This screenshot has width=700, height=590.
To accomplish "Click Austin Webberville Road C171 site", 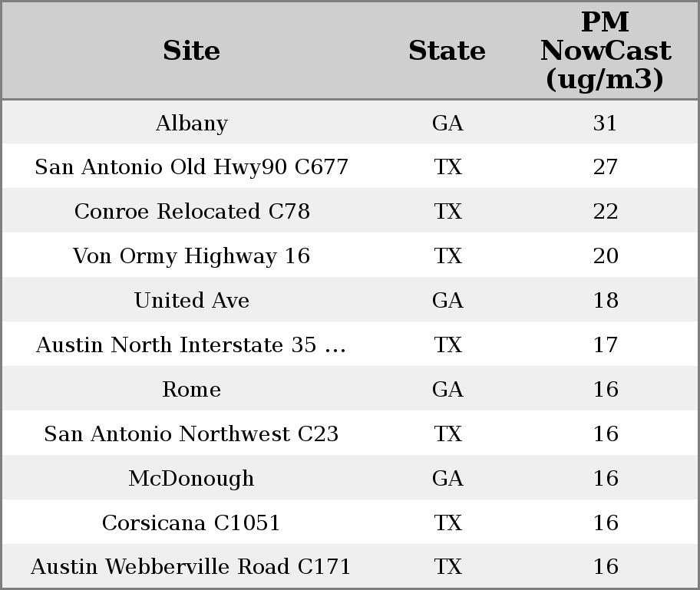I will click(192, 567).
